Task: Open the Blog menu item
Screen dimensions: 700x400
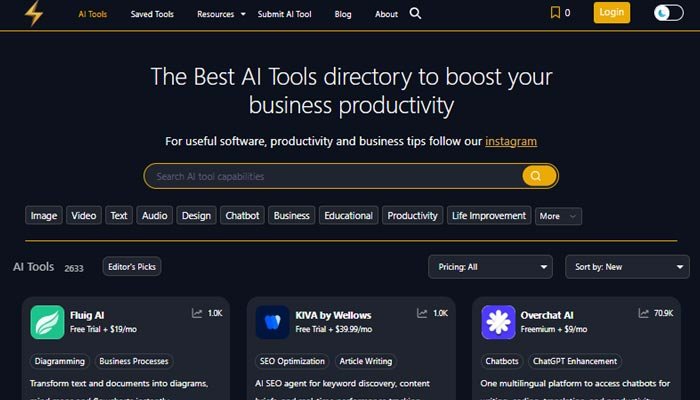Action: (x=343, y=14)
